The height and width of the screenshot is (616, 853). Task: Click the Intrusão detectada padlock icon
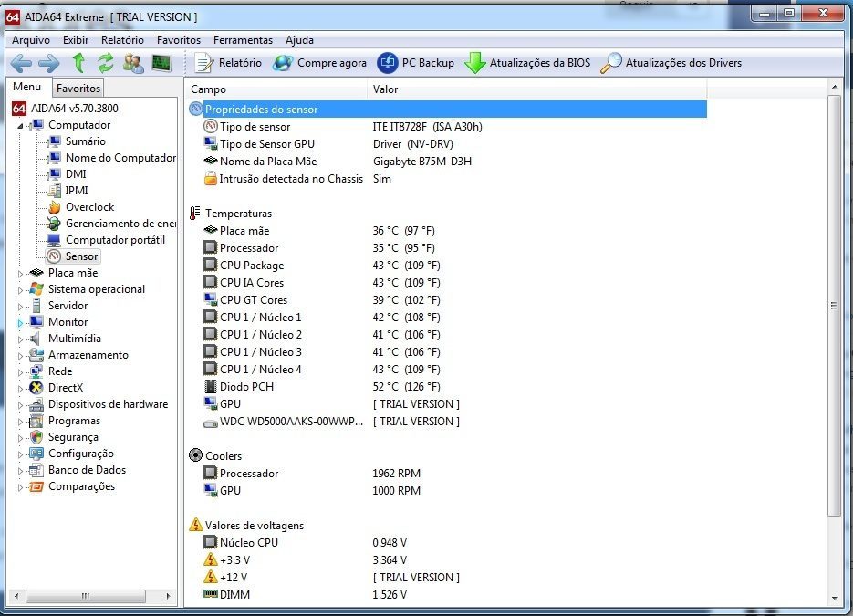pos(211,179)
